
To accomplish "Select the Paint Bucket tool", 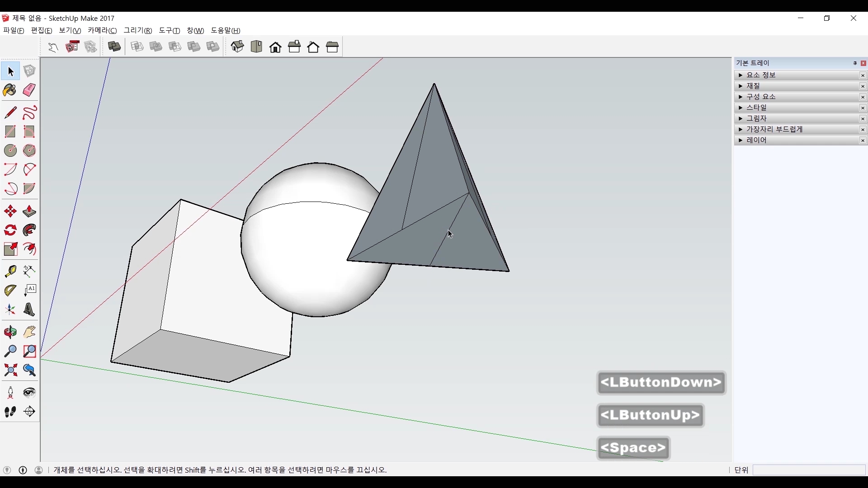I will coord(10,90).
